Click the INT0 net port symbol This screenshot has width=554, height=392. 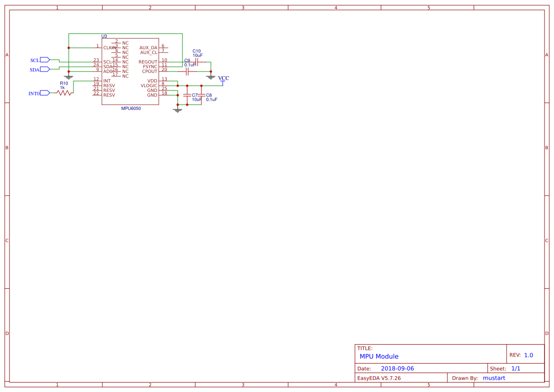click(45, 93)
